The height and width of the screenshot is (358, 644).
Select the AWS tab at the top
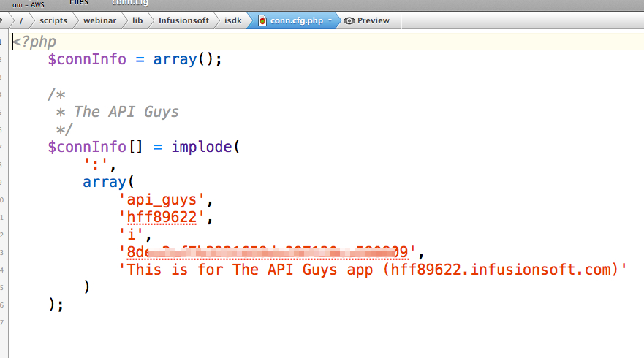[28, 5]
